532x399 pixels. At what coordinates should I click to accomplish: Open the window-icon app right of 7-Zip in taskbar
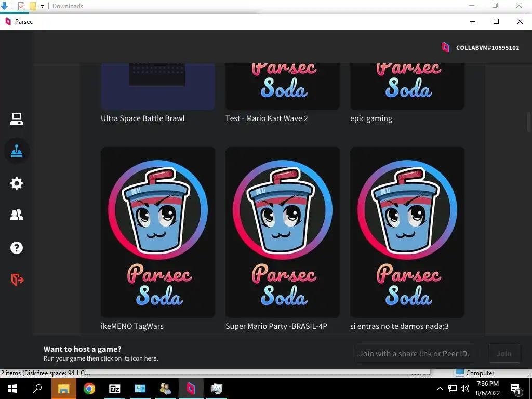140,389
